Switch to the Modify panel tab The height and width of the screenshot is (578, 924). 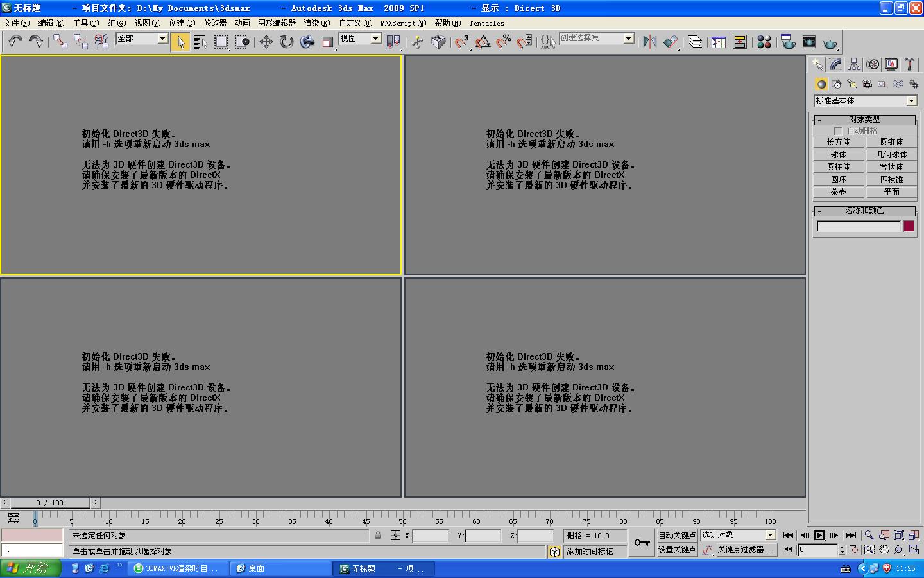pyautogui.click(x=835, y=64)
